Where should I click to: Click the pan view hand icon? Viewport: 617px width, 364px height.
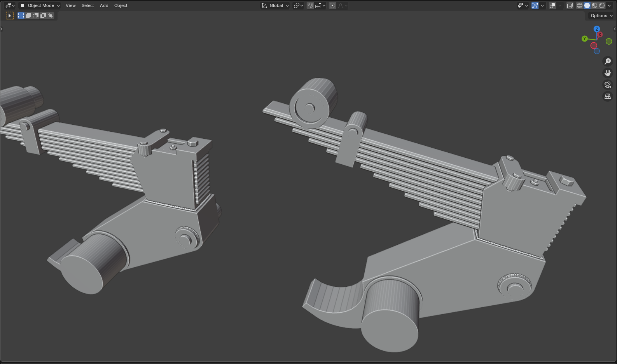click(607, 73)
